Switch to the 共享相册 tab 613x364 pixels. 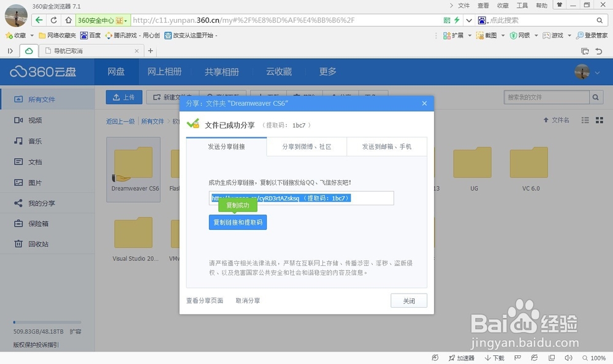pyautogui.click(x=222, y=72)
